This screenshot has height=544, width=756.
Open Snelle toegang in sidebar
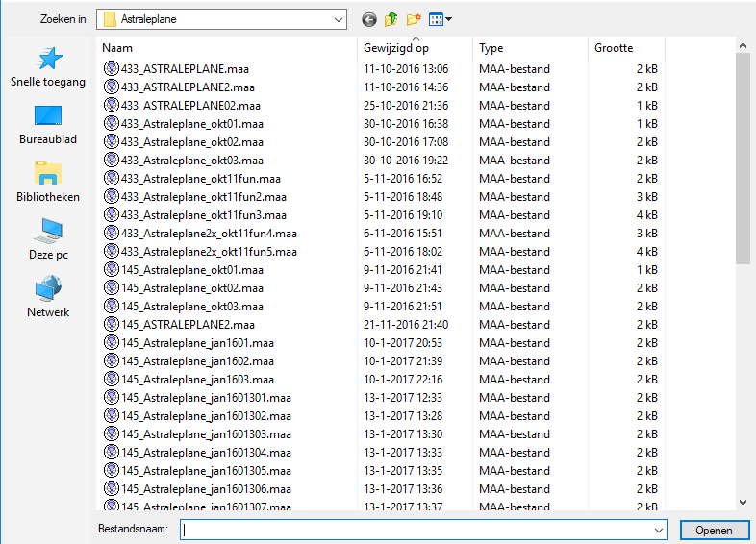48,67
